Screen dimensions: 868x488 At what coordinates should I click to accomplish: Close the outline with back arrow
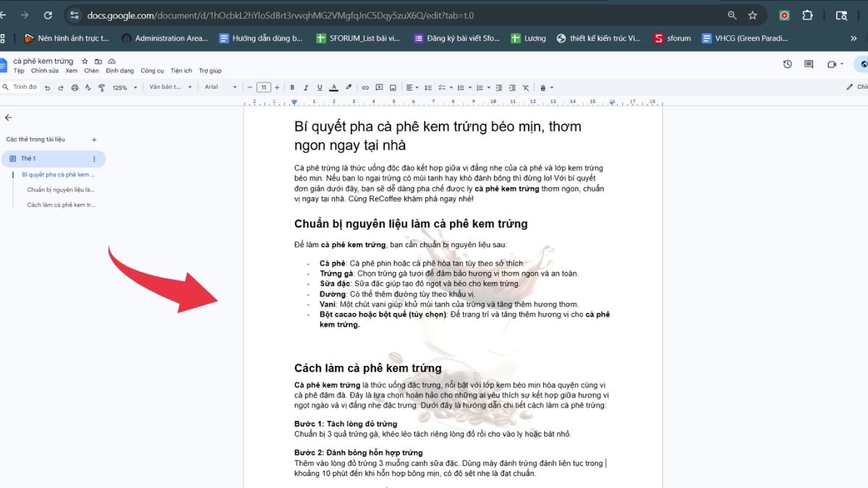(x=9, y=117)
